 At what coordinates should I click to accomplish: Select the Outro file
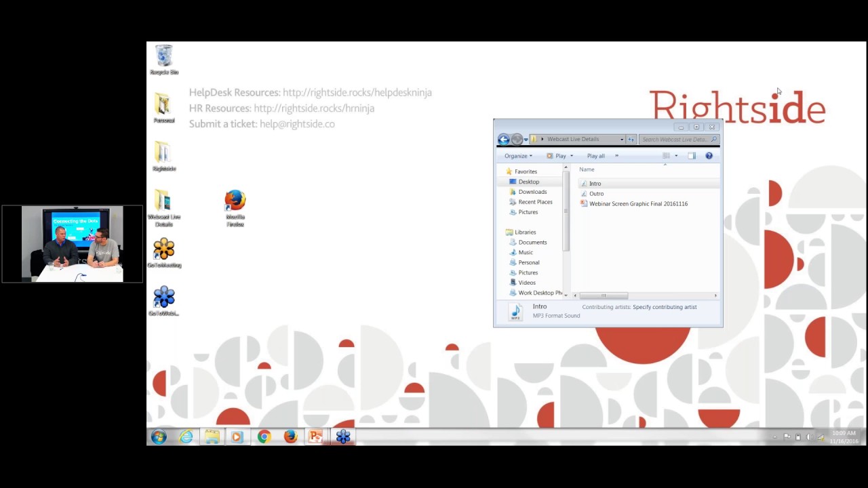point(596,194)
